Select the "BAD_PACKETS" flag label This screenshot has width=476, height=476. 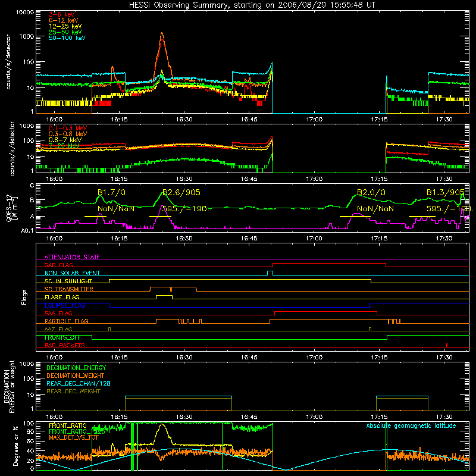65,345
